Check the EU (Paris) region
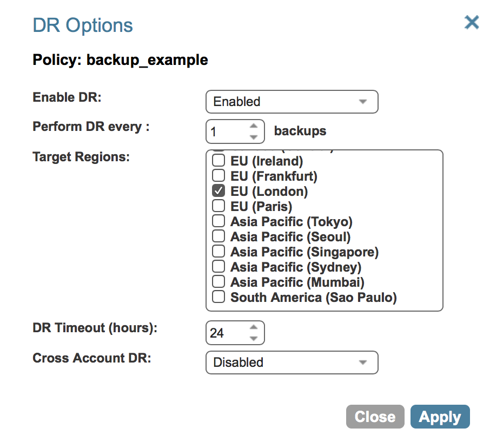 (219, 206)
